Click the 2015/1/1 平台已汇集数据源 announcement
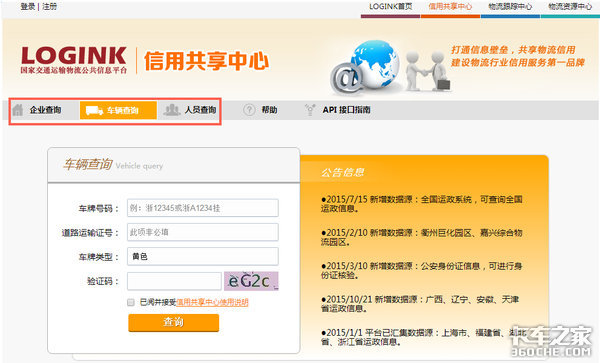 pos(423,337)
